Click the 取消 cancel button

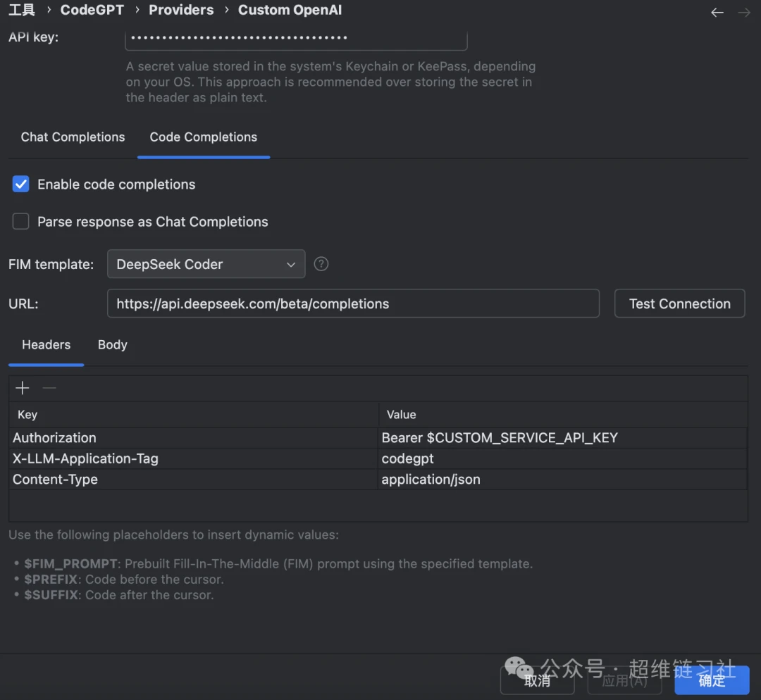pos(537,680)
